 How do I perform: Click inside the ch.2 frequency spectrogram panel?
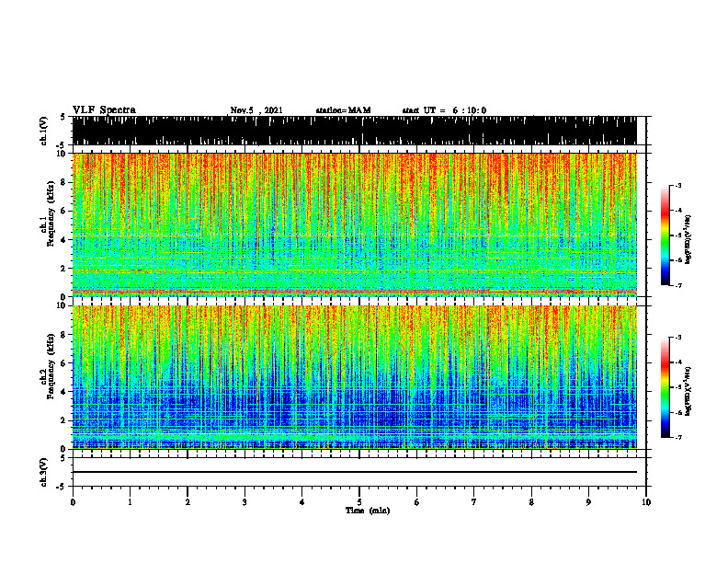point(355,377)
